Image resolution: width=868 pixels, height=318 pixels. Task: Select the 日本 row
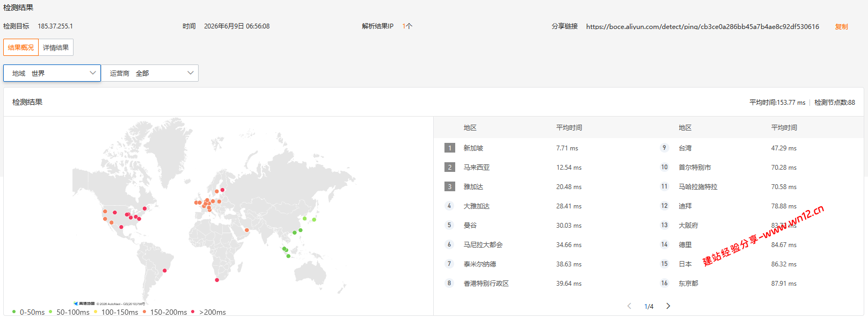[756, 264]
